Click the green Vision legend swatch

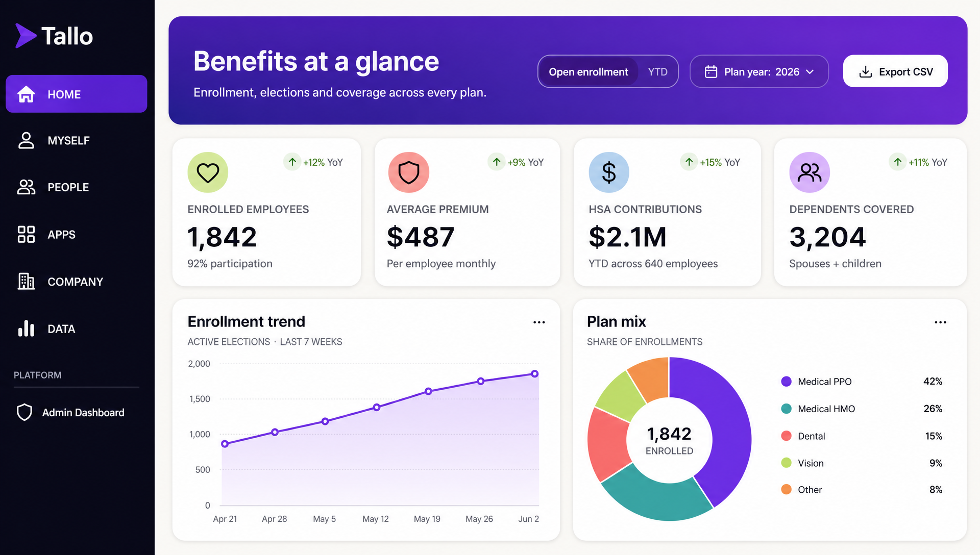786,463
